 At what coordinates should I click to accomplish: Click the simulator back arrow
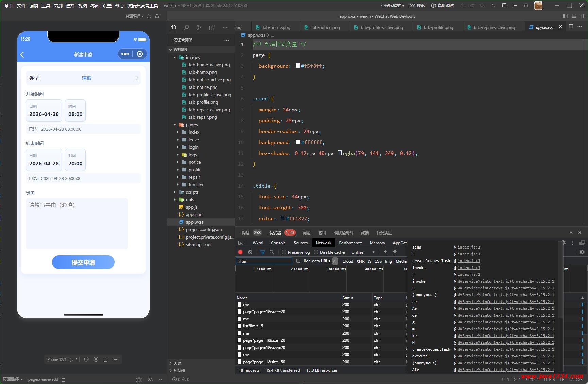coord(22,54)
